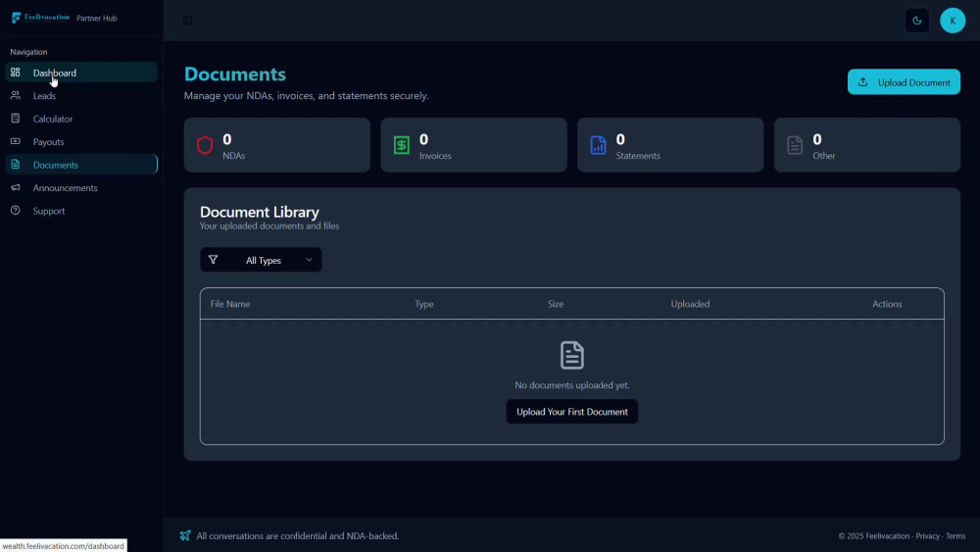The image size is (980, 552).
Task: Click the Other count card
Action: point(867,145)
